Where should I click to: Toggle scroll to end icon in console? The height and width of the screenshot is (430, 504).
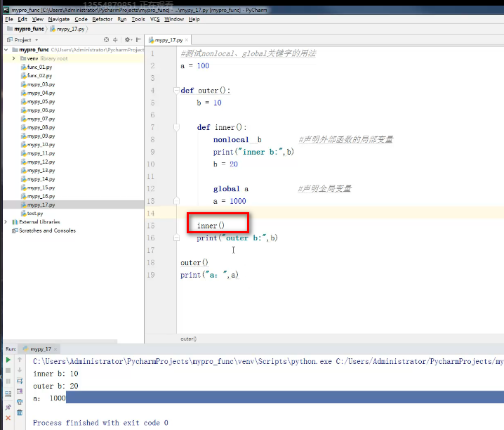point(20,391)
